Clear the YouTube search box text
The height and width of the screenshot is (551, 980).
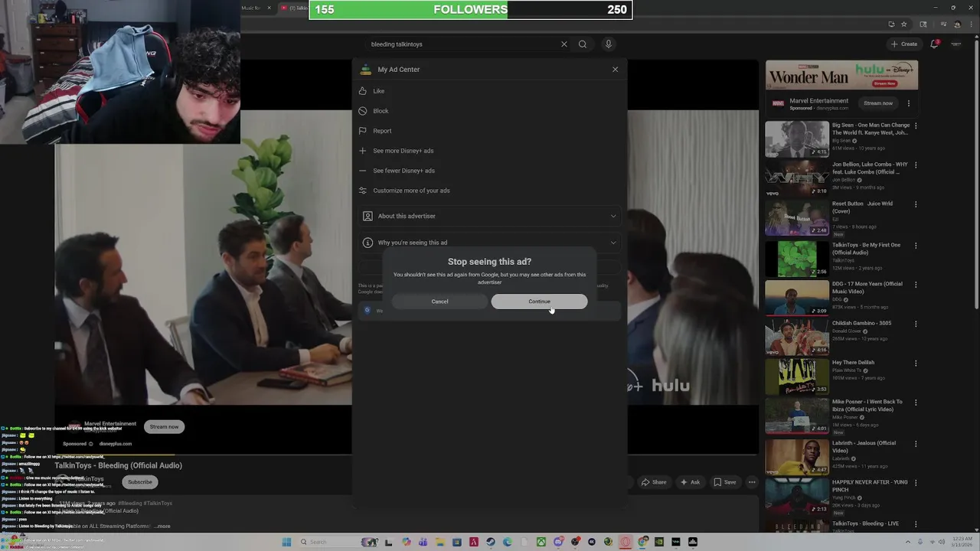(564, 44)
